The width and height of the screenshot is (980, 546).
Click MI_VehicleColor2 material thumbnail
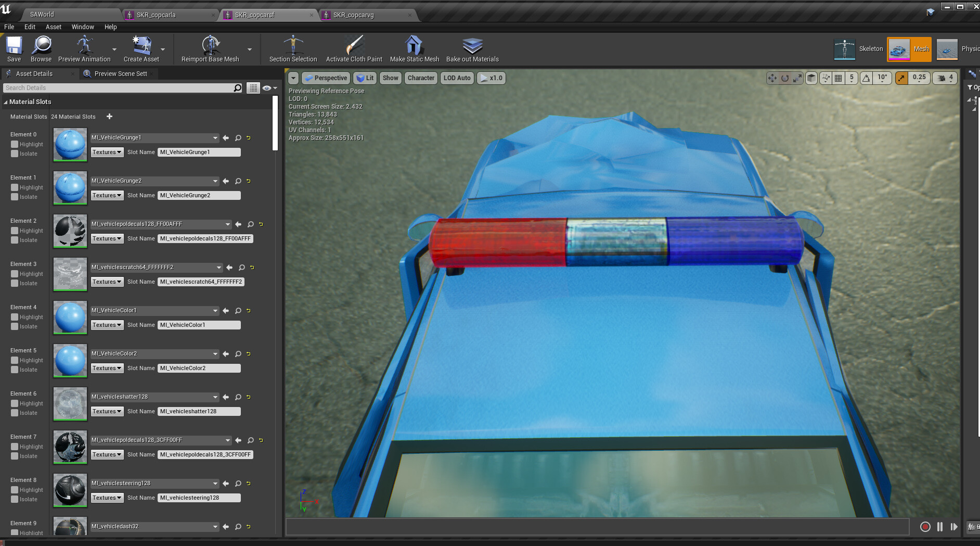point(70,360)
